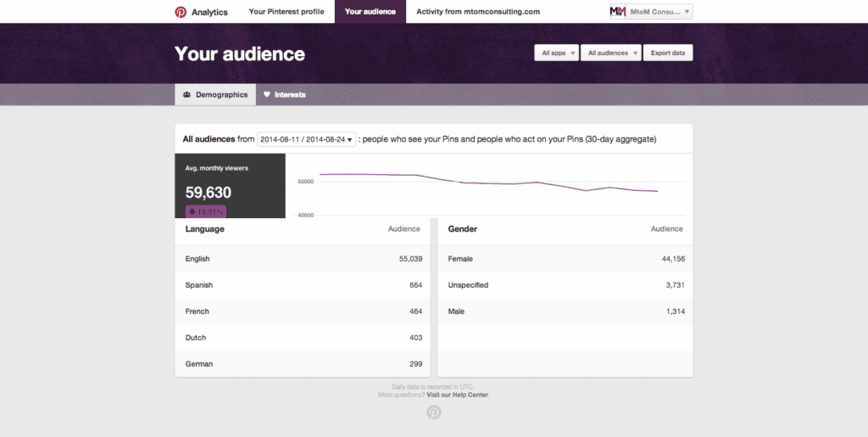Click the Pinterest logo in top navigation
This screenshot has width=868, height=437.
181,12
